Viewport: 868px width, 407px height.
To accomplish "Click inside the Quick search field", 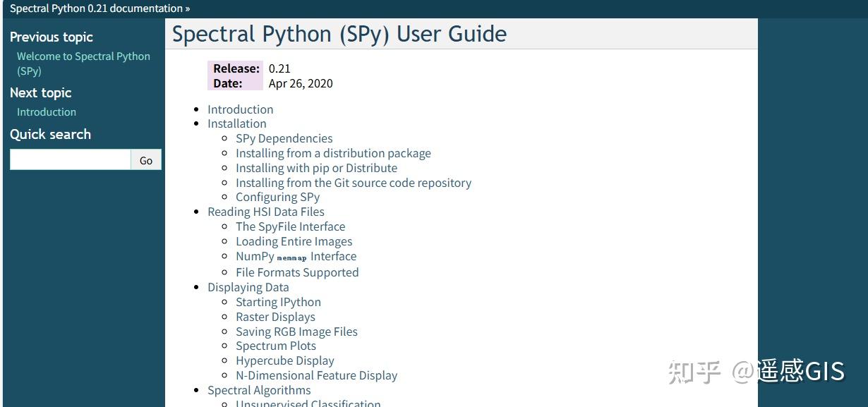I will pyautogui.click(x=70, y=159).
